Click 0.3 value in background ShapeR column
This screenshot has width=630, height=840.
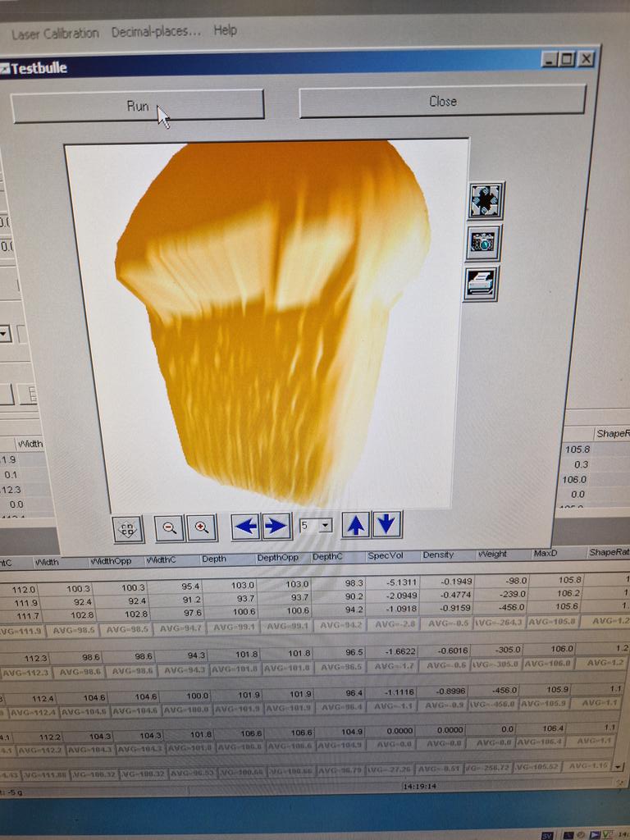pos(581,464)
